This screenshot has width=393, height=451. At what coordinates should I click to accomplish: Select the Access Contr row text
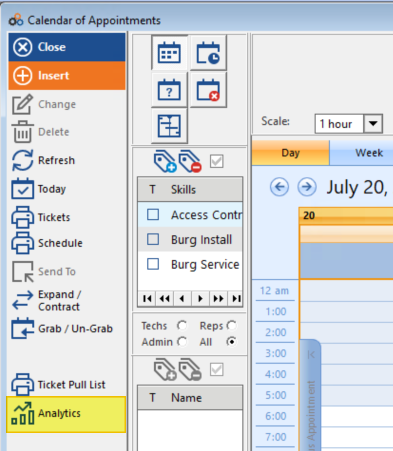[x=207, y=215]
